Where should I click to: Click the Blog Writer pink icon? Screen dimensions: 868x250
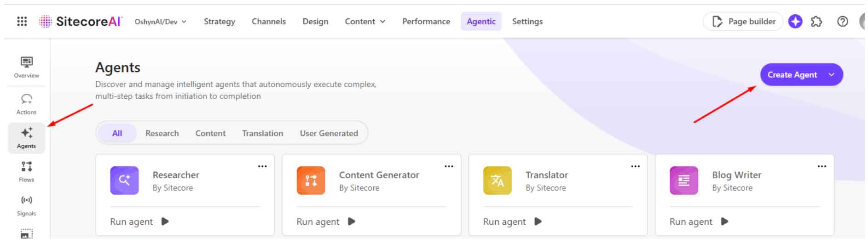(x=684, y=181)
